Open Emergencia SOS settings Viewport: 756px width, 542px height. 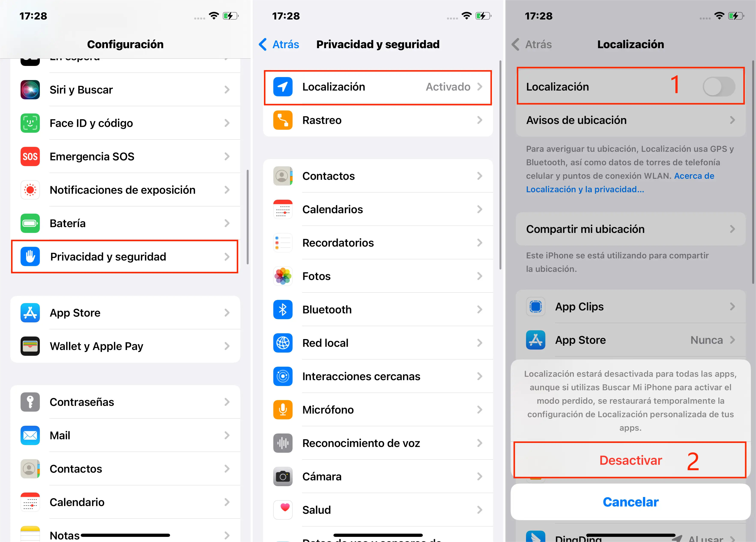pyautogui.click(x=124, y=156)
